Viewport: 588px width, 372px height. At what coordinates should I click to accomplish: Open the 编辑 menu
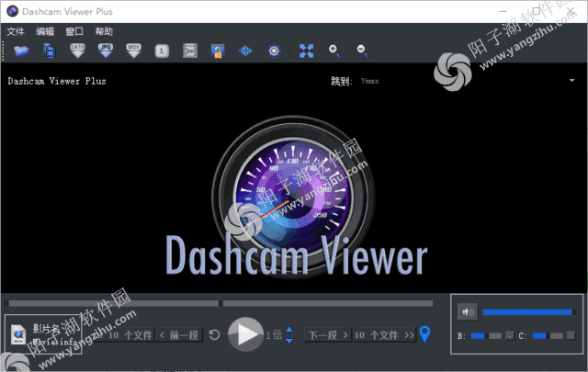45,31
